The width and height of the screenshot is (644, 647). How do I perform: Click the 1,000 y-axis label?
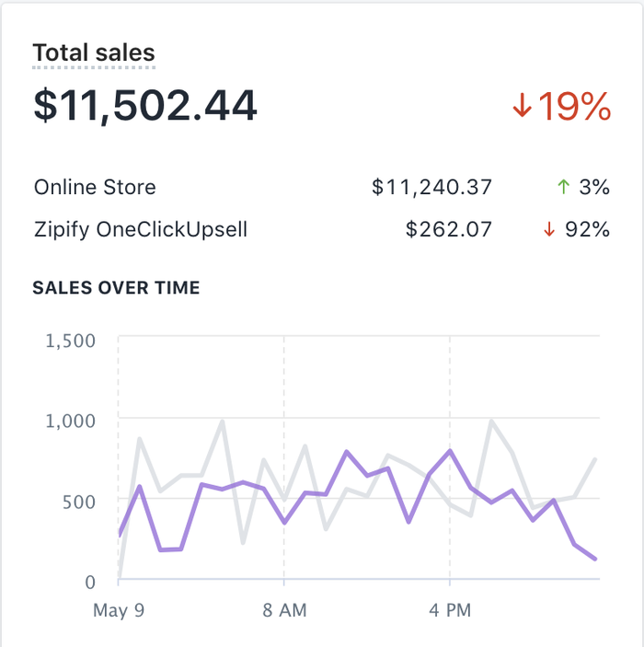[x=70, y=421]
